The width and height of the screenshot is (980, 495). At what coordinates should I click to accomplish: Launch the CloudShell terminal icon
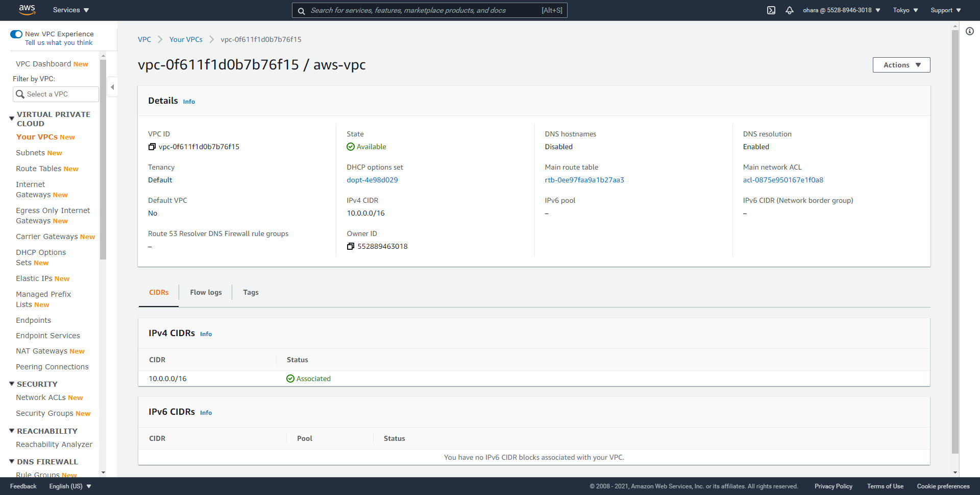pos(771,10)
